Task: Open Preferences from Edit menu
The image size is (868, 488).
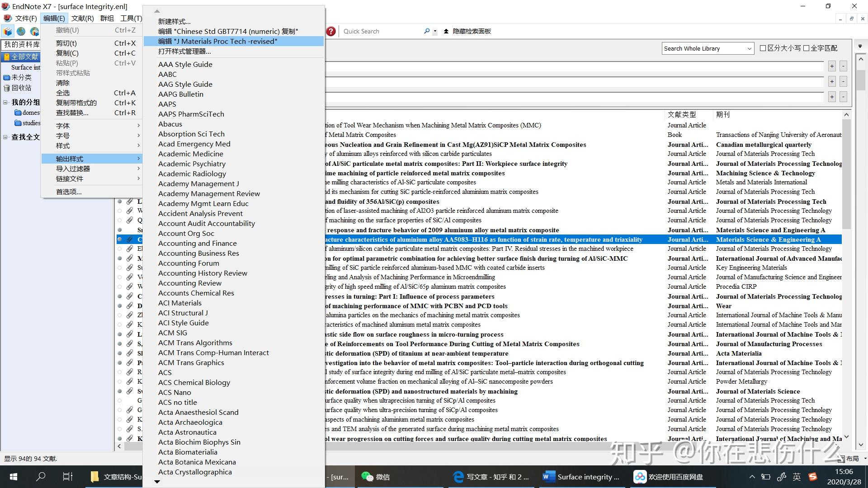Action: pos(92,192)
